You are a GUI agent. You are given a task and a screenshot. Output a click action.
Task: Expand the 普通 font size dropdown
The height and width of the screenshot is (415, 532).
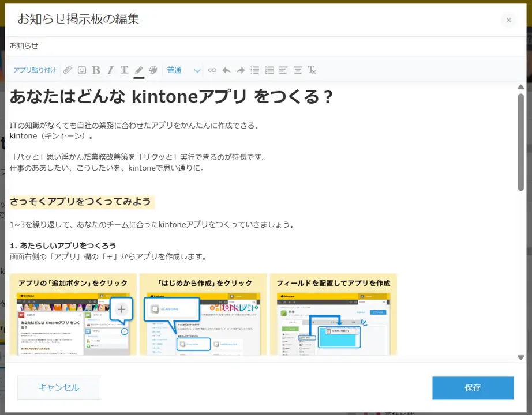183,70
